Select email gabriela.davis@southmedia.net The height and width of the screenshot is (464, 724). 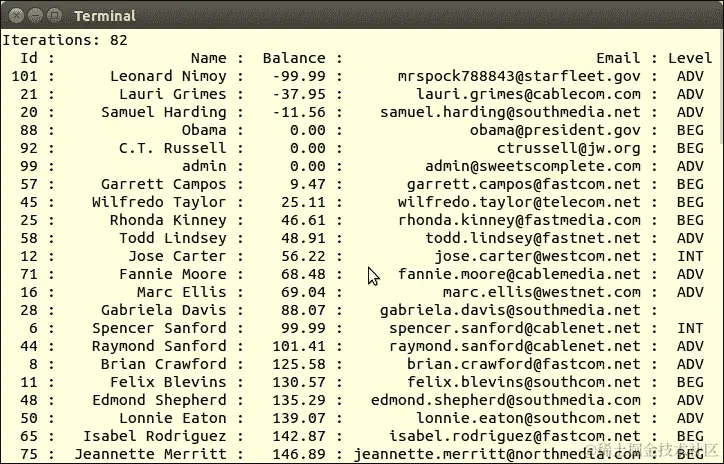510,310
